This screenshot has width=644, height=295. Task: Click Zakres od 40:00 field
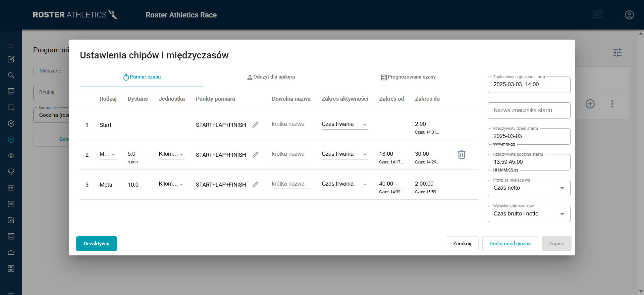[x=391, y=184]
